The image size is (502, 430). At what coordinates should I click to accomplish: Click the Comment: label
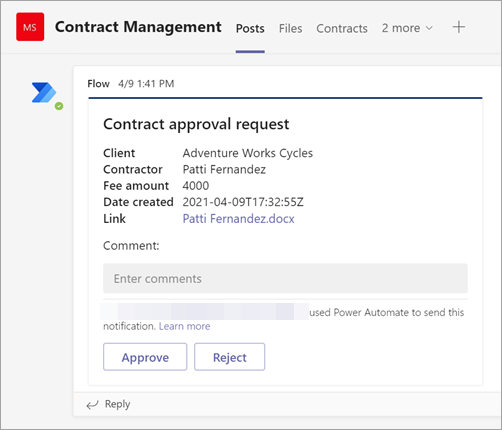[131, 246]
